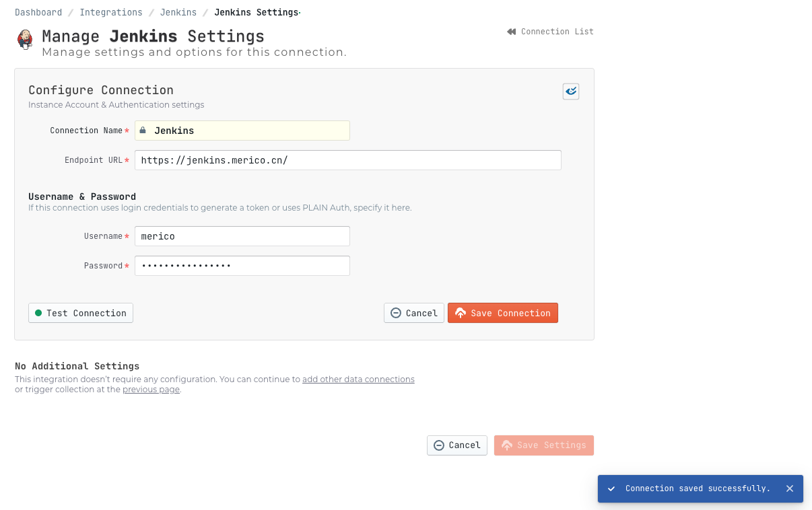Click Save Connection to store changes

click(502, 312)
